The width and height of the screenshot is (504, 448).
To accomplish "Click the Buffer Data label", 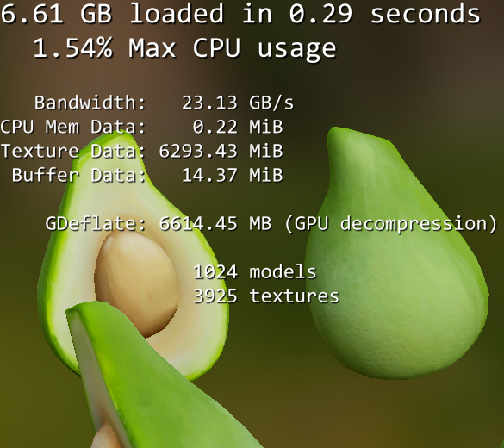I will 78,176.
